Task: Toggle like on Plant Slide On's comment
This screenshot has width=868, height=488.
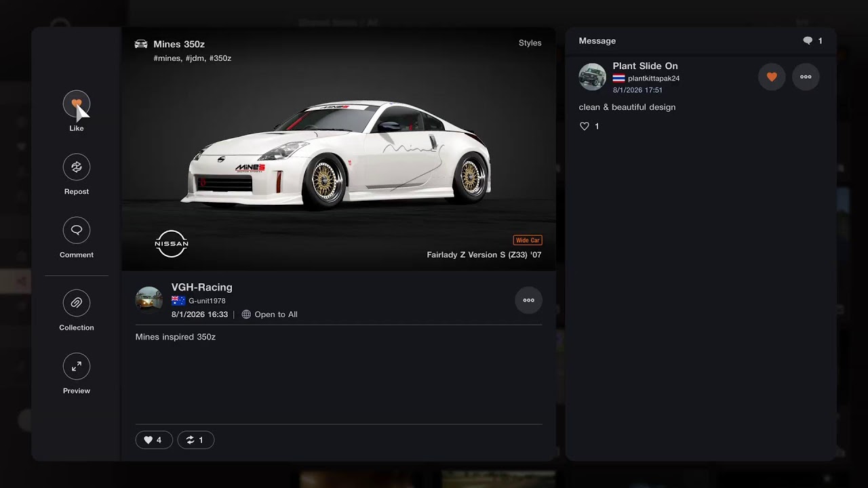Action: [x=772, y=77]
